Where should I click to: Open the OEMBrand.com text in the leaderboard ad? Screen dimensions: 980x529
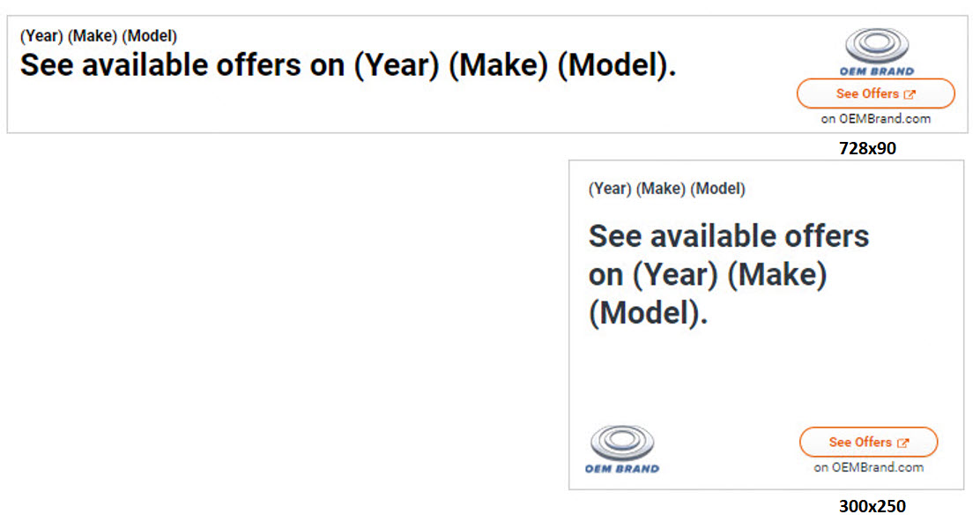(x=884, y=118)
